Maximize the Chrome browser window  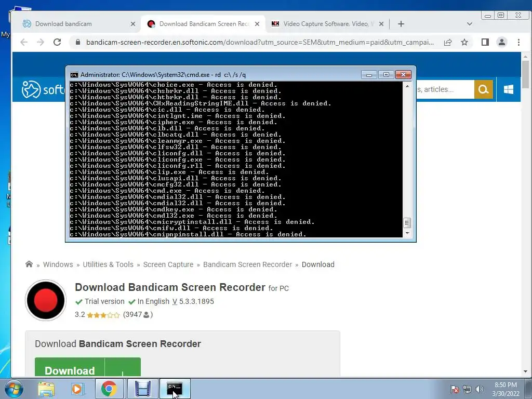tap(501, 15)
